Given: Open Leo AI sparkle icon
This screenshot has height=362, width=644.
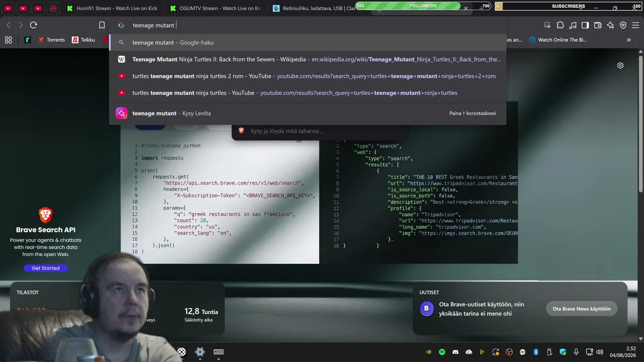Looking at the screenshot, I should [x=610, y=25].
